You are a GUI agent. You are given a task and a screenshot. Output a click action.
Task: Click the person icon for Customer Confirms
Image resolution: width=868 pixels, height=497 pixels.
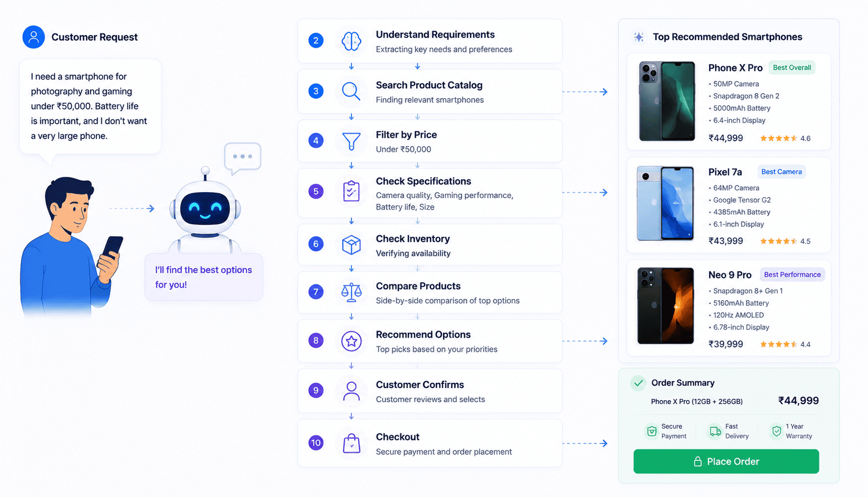(x=351, y=391)
